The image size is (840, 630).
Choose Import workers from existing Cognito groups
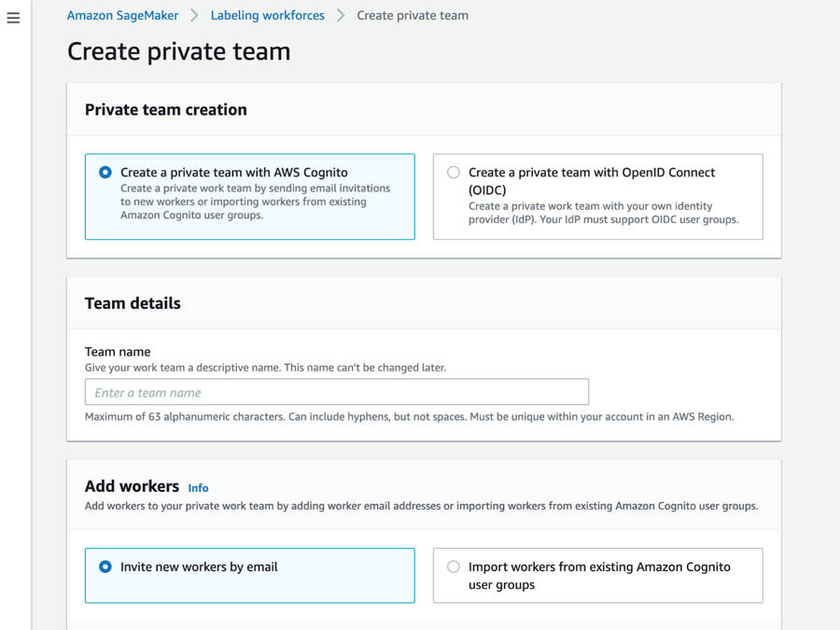tap(454, 567)
